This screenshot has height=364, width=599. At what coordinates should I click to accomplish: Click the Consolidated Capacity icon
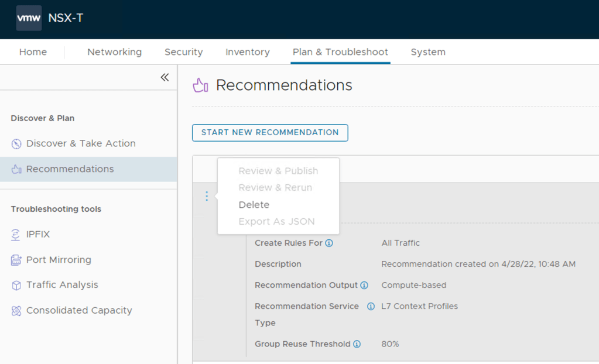click(16, 311)
